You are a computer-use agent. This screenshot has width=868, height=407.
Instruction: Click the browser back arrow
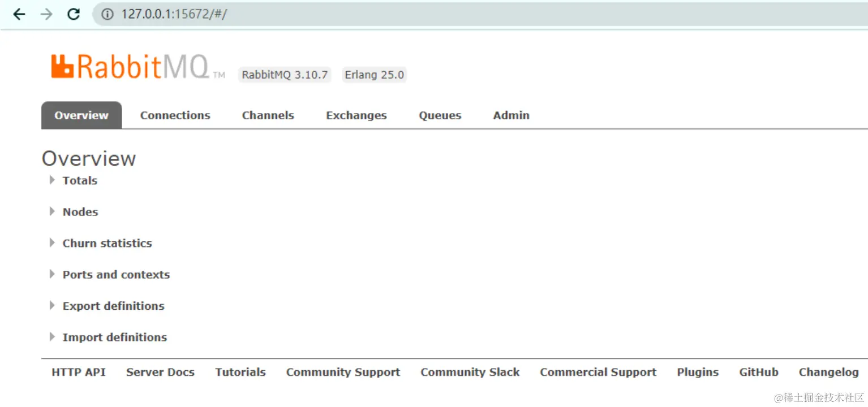click(19, 14)
